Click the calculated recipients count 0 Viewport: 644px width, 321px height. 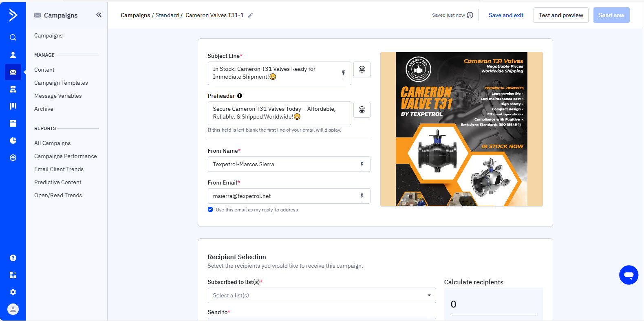(x=454, y=304)
